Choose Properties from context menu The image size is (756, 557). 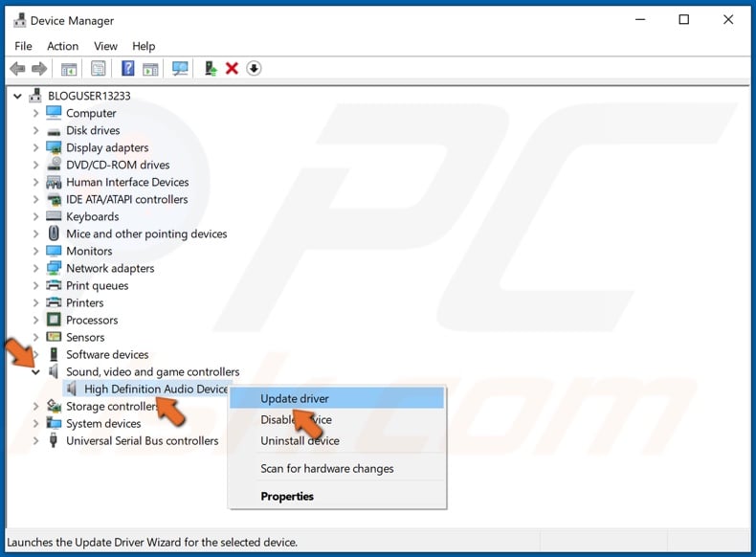pyautogui.click(x=337, y=497)
